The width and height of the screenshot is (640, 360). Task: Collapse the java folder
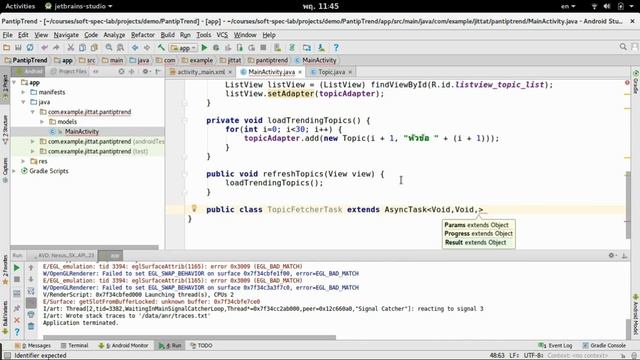(x=23, y=102)
